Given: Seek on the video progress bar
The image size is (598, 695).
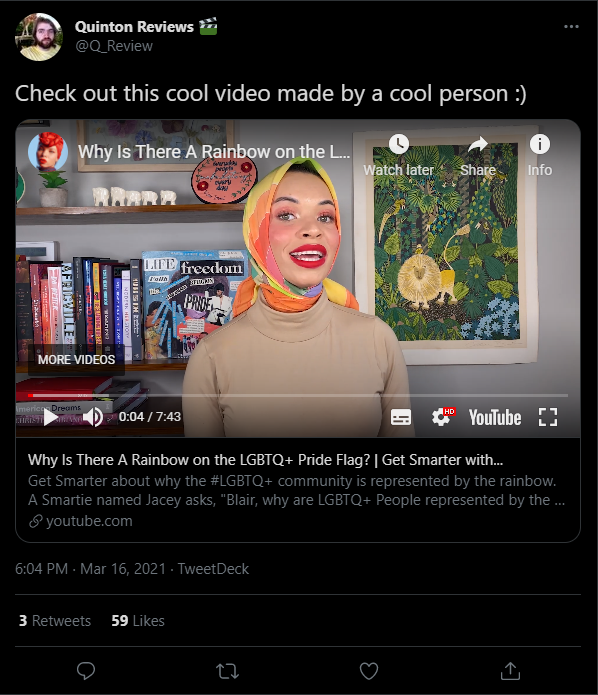Looking at the screenshot, I should 297,395.
